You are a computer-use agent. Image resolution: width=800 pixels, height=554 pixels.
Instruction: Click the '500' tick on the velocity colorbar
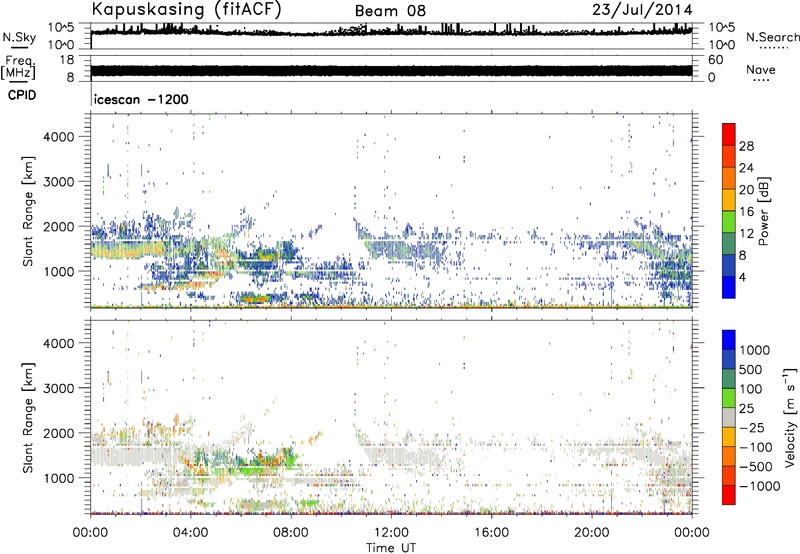click(x=753, y=369)
